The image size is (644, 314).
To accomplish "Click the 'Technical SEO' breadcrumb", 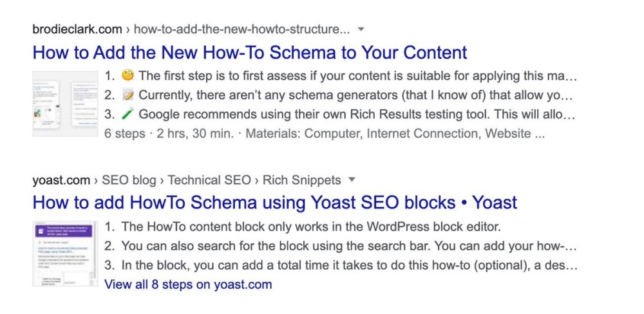I will 209,180.
